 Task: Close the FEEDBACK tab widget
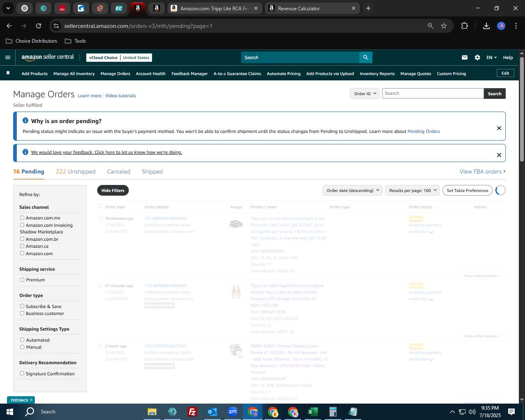(31, 400)
